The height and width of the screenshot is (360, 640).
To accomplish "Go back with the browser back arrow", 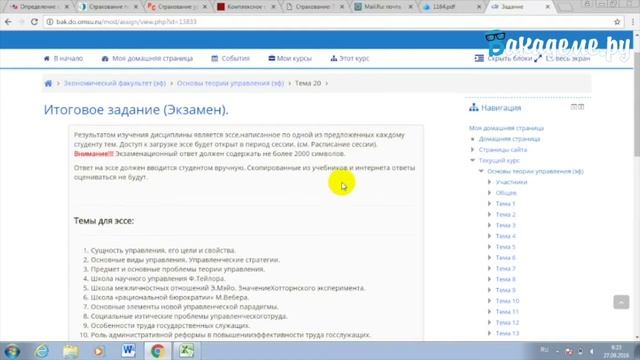I will 8,22.
